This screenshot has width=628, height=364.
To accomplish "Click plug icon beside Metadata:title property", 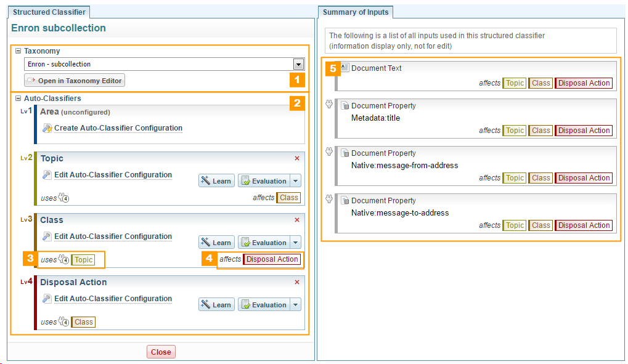I will [329, 105].
